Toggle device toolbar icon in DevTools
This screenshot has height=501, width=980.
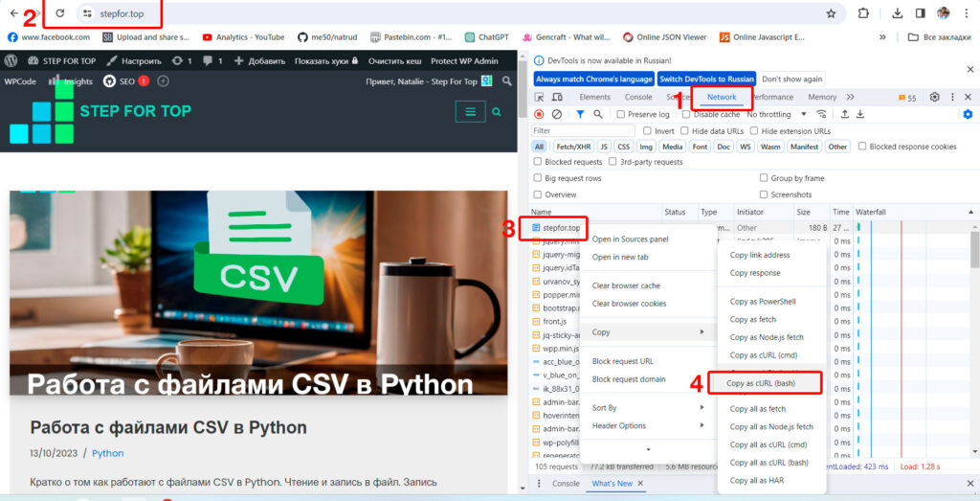click(558, 97)
